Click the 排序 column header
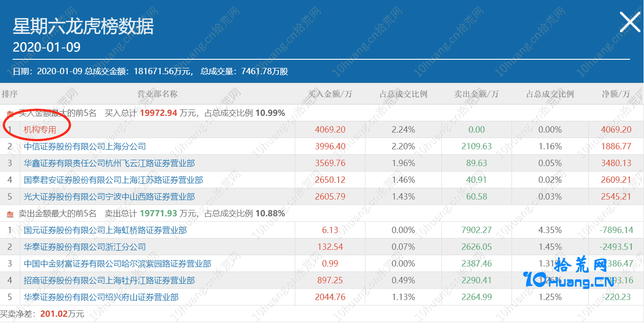 click(x=9, y=94)
